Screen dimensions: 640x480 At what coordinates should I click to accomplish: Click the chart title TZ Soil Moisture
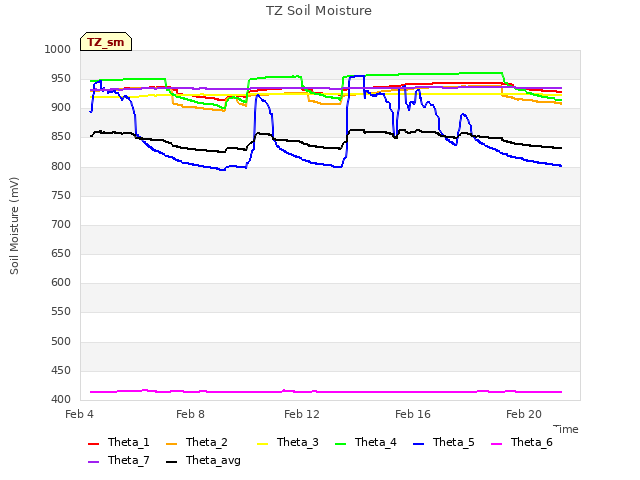(x=319, y=11)
